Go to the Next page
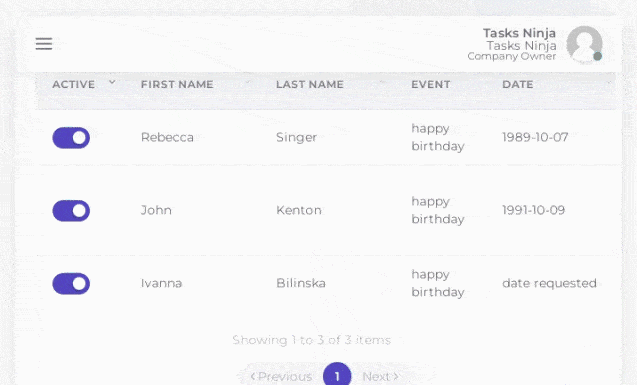This screenshot has height=385, width=637. [x=381, y=376]
